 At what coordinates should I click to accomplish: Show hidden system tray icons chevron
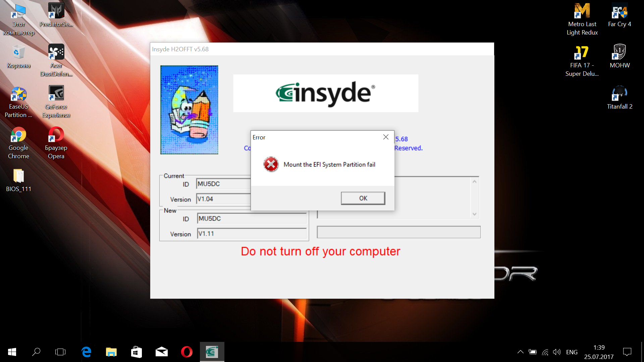pos(520,352)
